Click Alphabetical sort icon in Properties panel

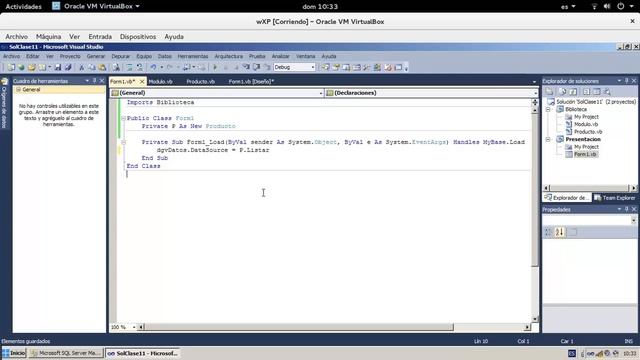(x=560, y=232)
